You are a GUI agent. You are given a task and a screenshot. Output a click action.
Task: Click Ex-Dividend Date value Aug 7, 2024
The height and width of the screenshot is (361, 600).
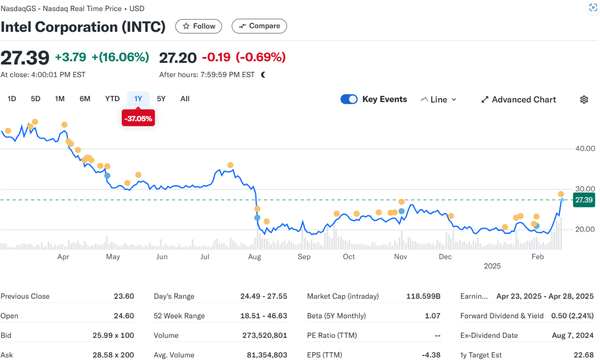point(572,335)
